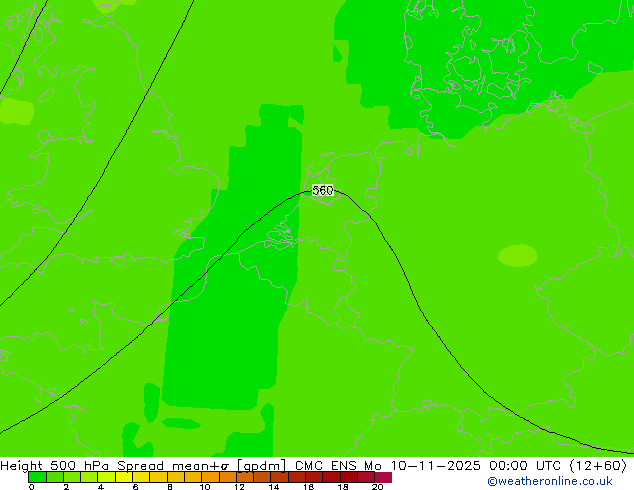This screenshot has height=490, width=634.
Task: Choose the crimson swatch right of the 20 label
Action: [383, 477]
